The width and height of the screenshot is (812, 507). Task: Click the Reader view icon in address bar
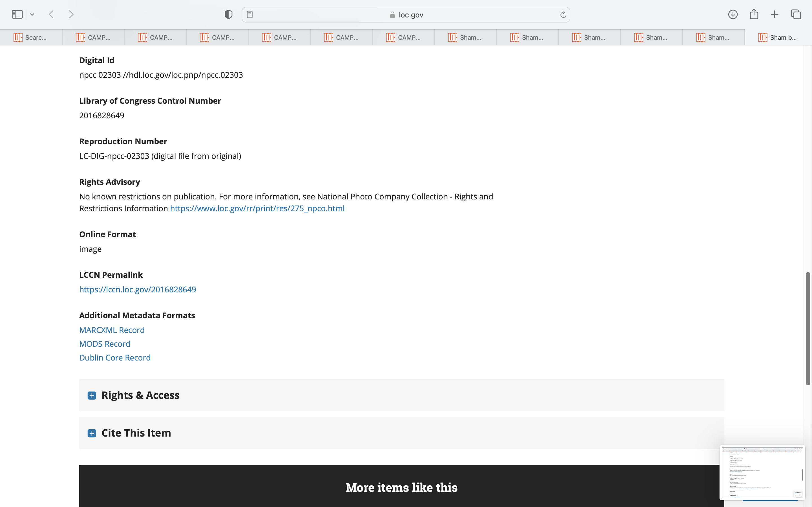click(x=250, y=14)
